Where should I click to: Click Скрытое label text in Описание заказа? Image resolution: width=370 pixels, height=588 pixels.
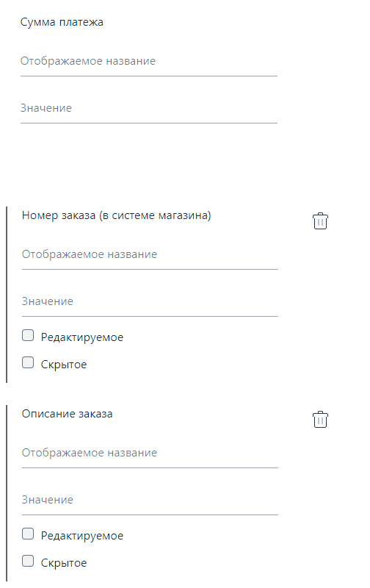[x=64, y=563]
